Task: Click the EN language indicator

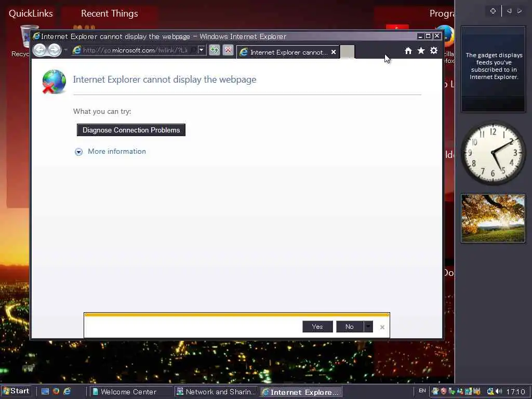Action: tap(422, 391)
